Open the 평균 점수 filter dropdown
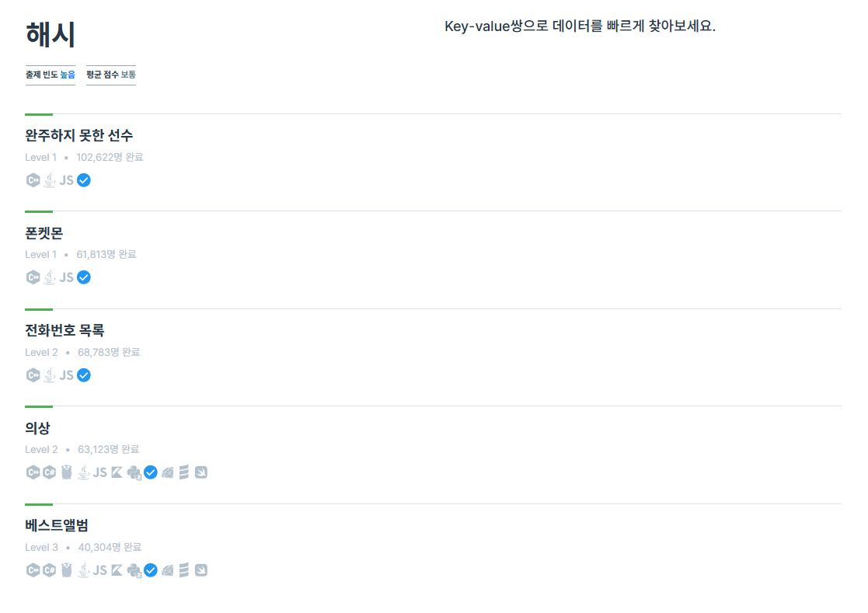Screen dimensions: 868x613 [110, 75]
